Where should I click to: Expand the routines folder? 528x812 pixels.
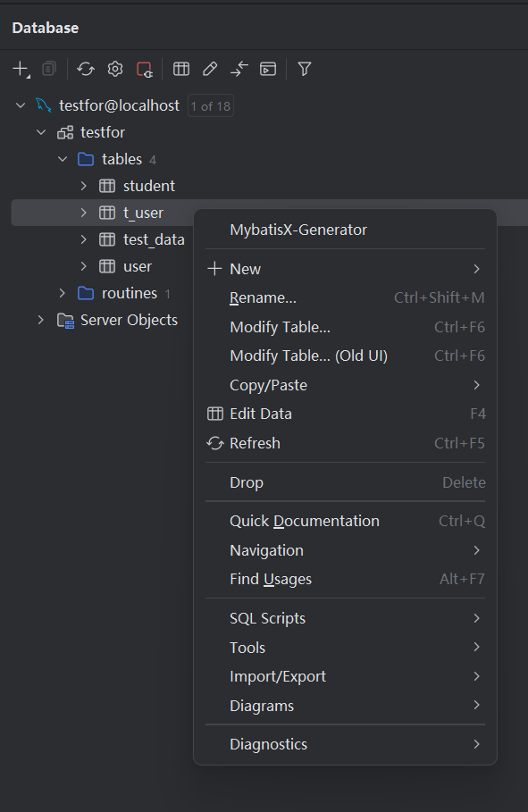coord(63,293)
